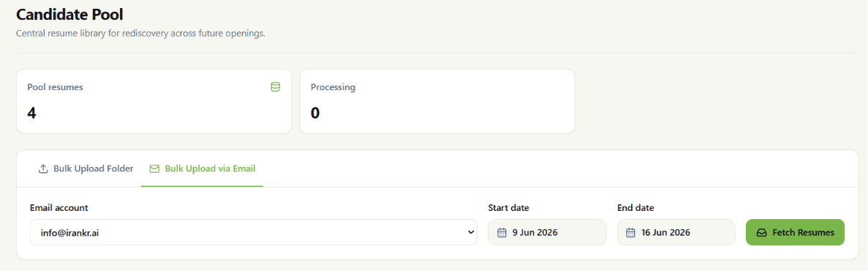Click the Candidate Pool page heading

coord(69,15)
